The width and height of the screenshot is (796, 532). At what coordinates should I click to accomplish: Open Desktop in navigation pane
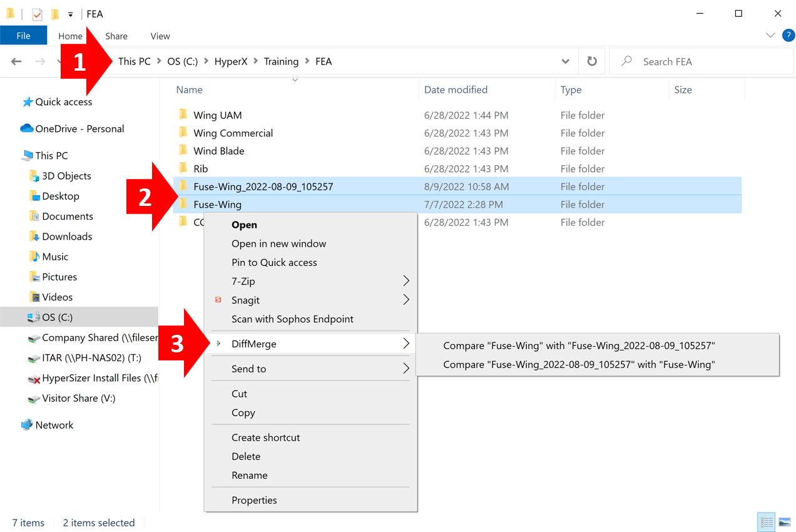(x=61, y=196)
